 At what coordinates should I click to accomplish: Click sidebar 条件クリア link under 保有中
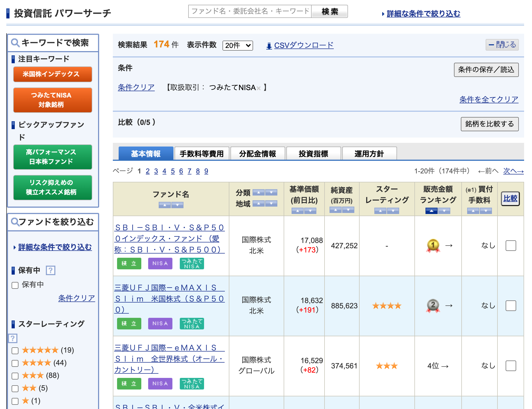(76, 298)
